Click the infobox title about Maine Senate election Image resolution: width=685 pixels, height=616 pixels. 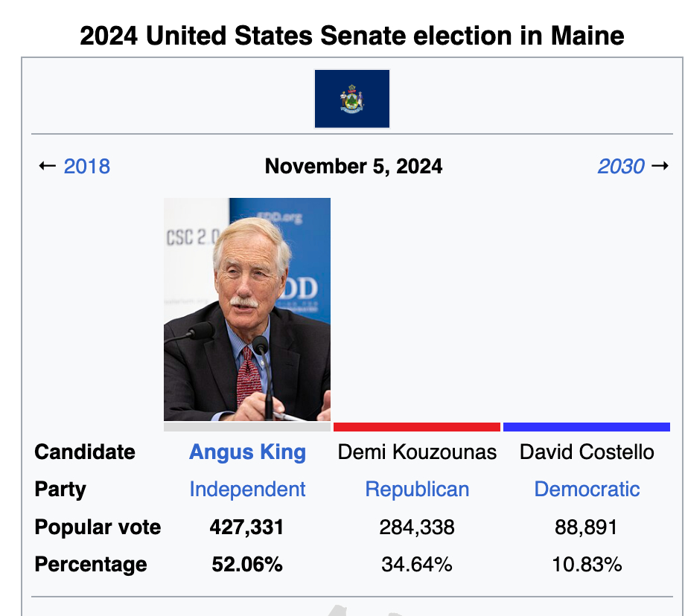tap(352, 36)
